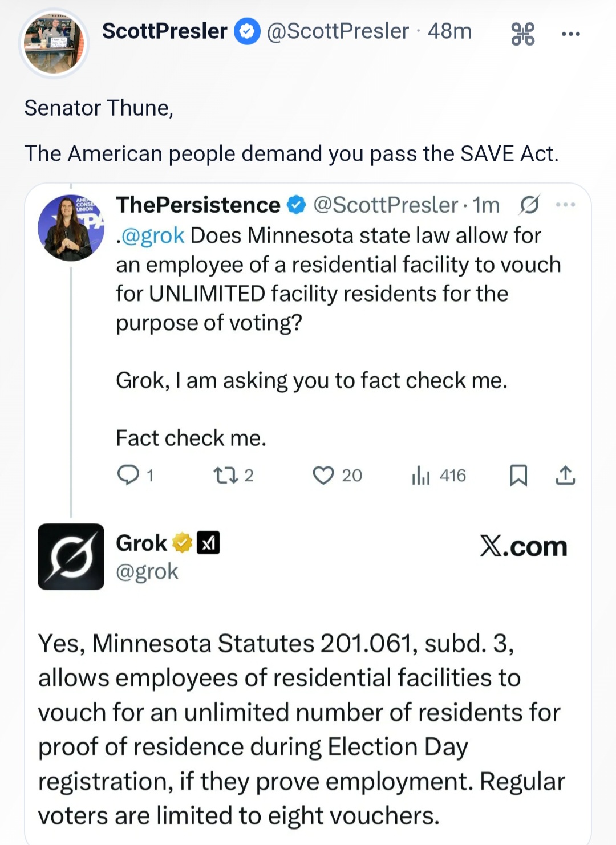Click Grok's gold verified badge
Screen dimensions: 616x845
[182, 543]
